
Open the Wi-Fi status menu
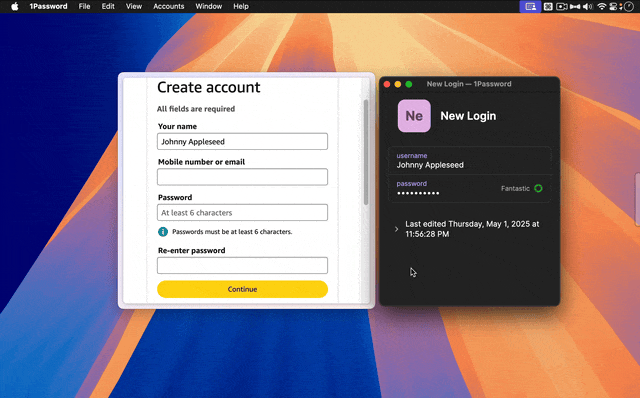point(602,7)
